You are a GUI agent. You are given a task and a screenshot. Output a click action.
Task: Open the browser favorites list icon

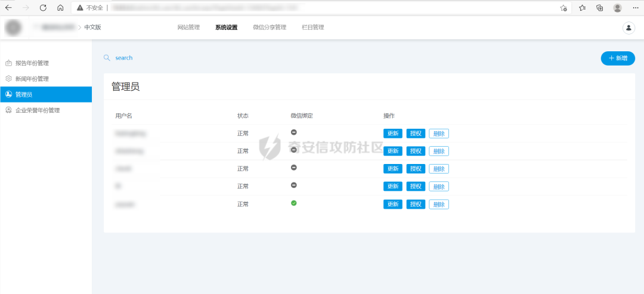[582, 8]
